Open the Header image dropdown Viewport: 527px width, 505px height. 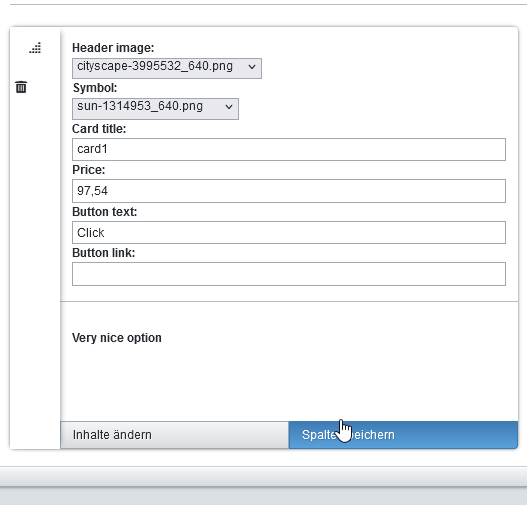pyautogui.click(x=167, y=68)
